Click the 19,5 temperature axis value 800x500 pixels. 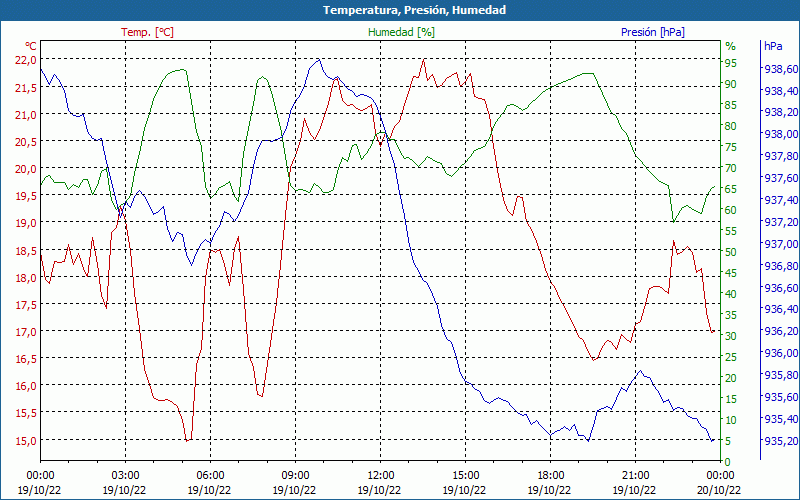(x=24, y=196)
